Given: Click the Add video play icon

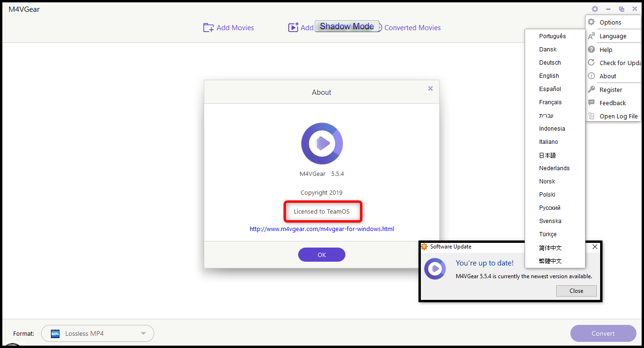Looking at the screenshot, I should [293, 28].
